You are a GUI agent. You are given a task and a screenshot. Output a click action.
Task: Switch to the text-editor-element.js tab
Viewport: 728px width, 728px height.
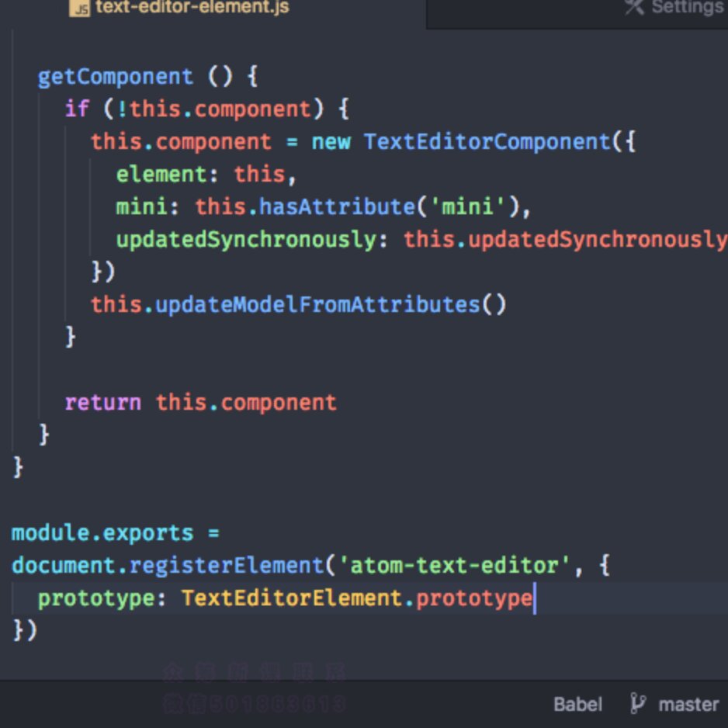tap(190, 9)
